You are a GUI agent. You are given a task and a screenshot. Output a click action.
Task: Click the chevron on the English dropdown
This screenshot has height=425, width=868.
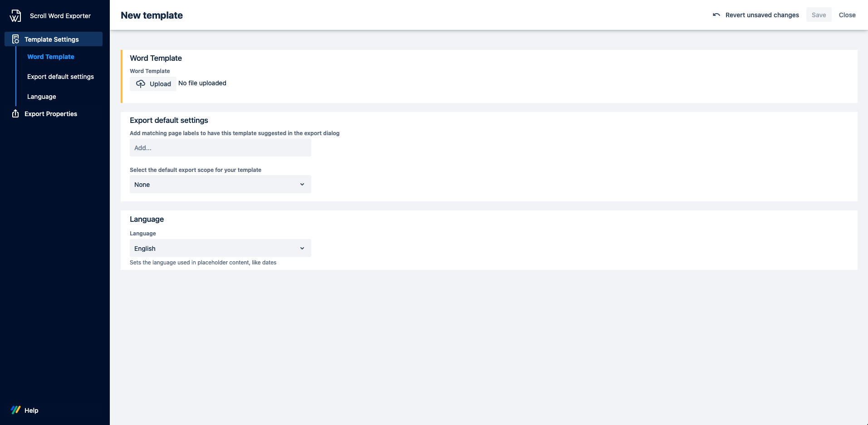[302, 249]
